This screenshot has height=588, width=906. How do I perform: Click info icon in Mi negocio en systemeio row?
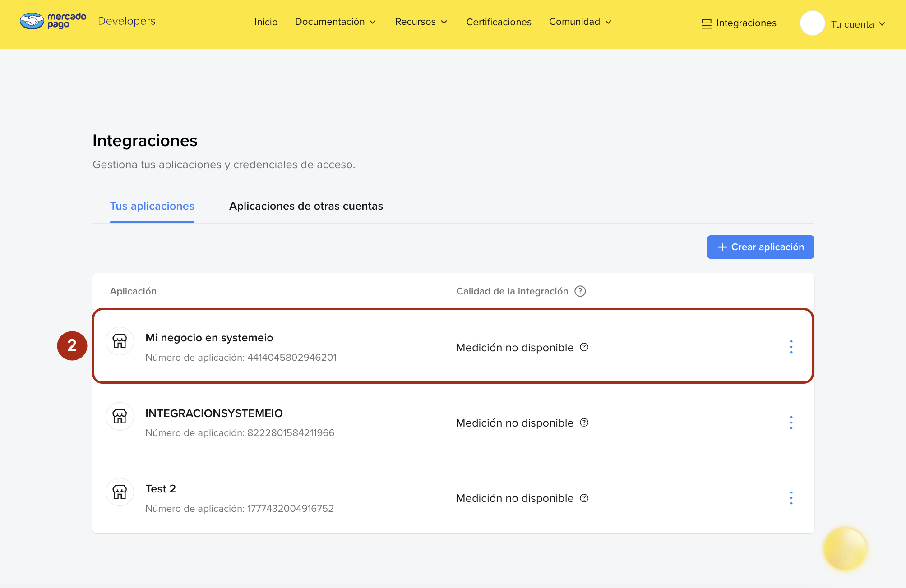(584, 347)
